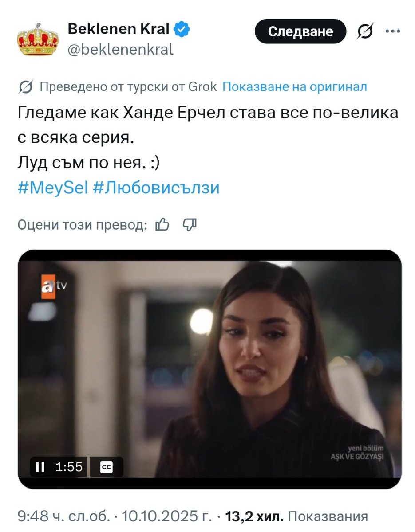This screenshot has height=532, width=415.
Task: Rate the translation with thumbs down
Action: (190, 225)
